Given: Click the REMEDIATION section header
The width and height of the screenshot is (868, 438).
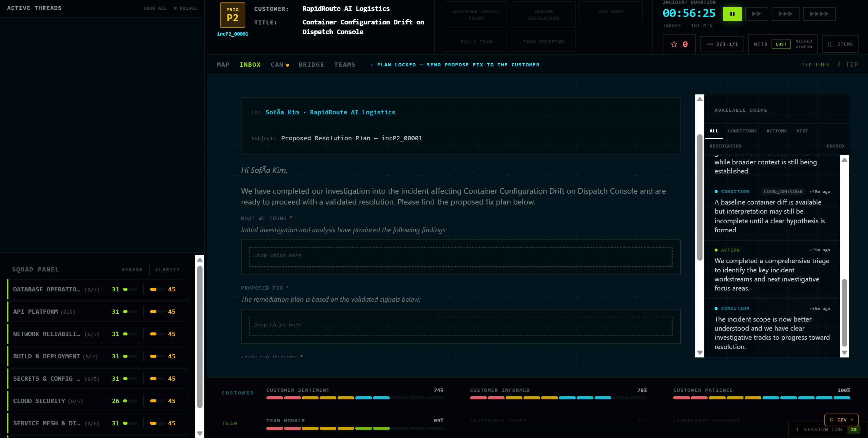Looking at the screenshot, I should (x=725, y=146).
